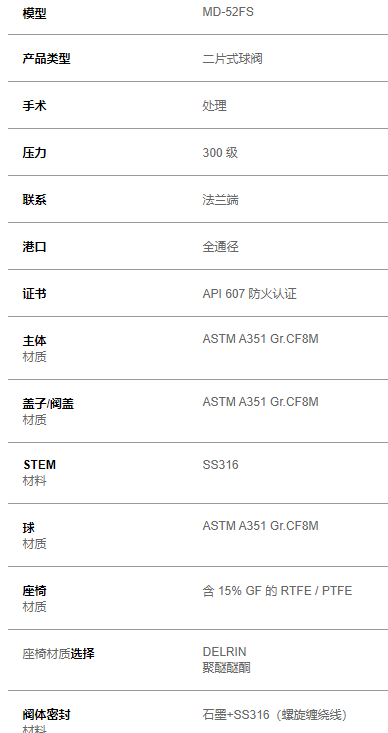Image resolution: width=388 pixels, height=733 pixels.
Task: Click the 全通径 port value
Action: [x=221, y=247]
